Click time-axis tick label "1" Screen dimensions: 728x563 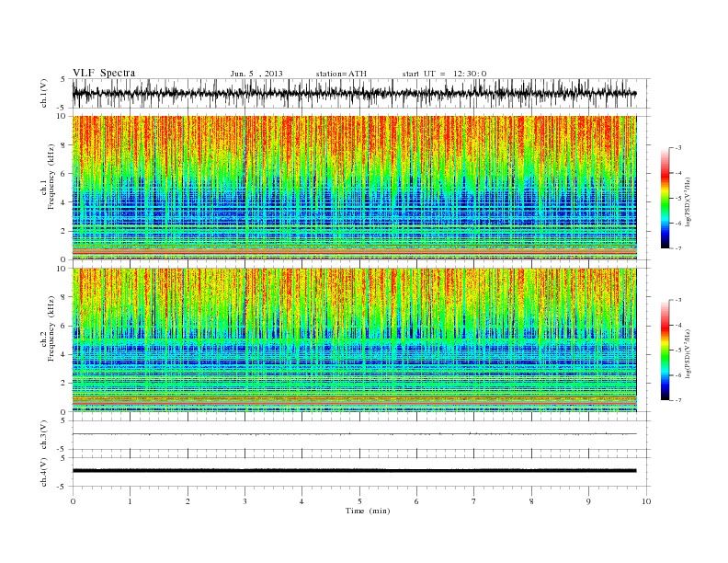[x=130, y=501]
